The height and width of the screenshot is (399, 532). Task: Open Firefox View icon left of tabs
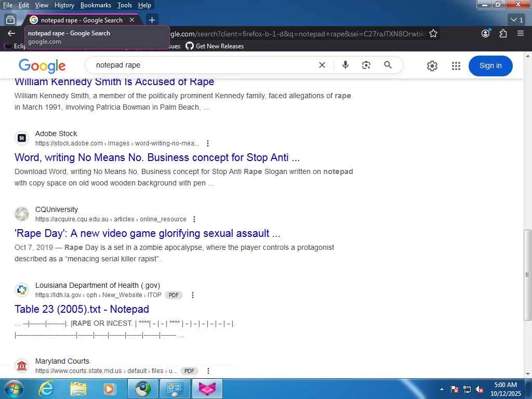click(10, 20)
